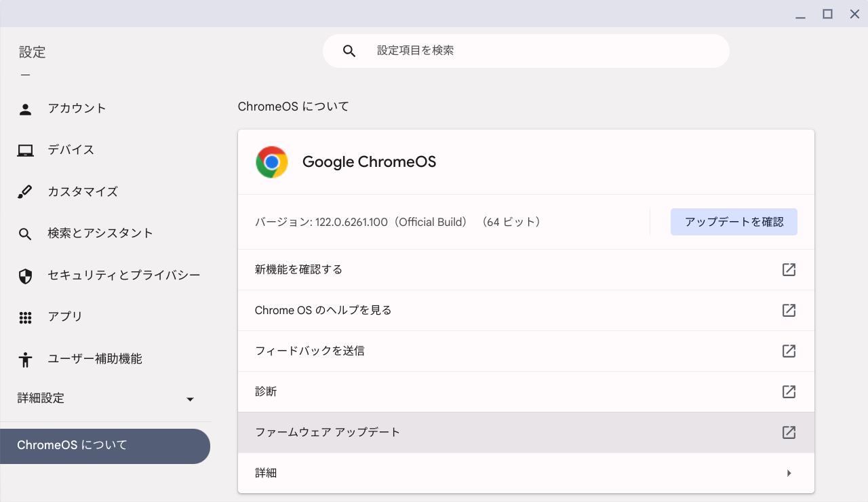Select the ユーザー補助機能 accessibility icon
This screenshot has height=502, width=868.
click(25, 358)
